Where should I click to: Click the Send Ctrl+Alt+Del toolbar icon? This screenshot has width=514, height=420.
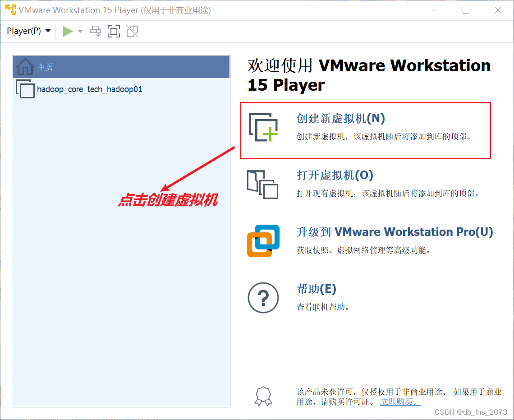pyautogui.click(x=96, y=32)
